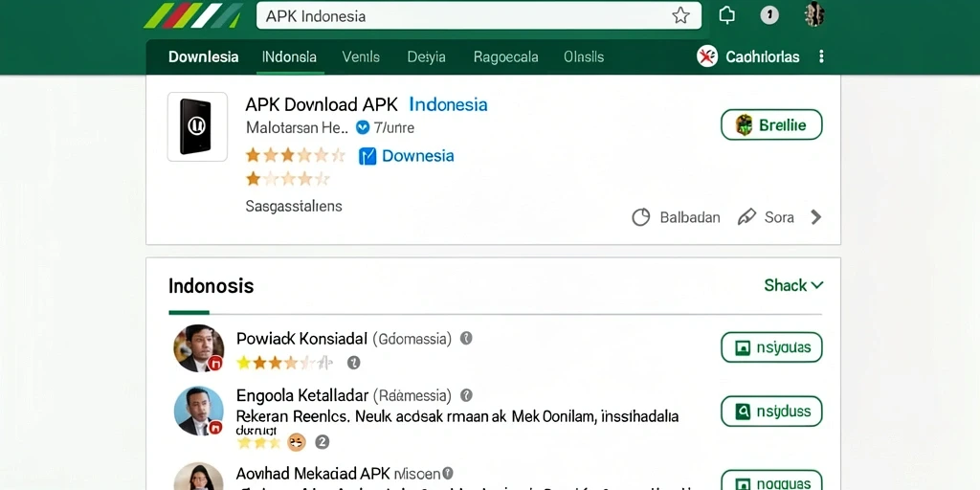980x490 pixels.
Task: Click the Indonosis section heading
Action: [x=212, y=286]
